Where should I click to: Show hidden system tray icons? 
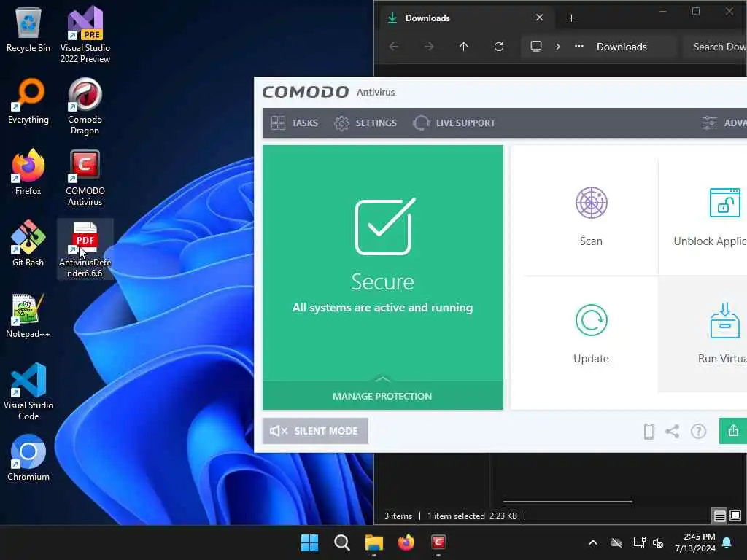coord(592,542)
